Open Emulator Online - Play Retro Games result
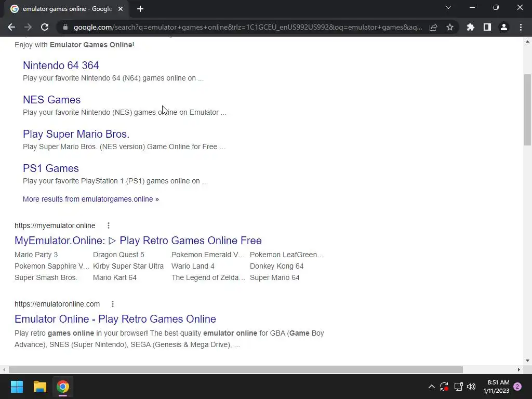The width and height of the screenshot is (532, 399). point(115,319)
